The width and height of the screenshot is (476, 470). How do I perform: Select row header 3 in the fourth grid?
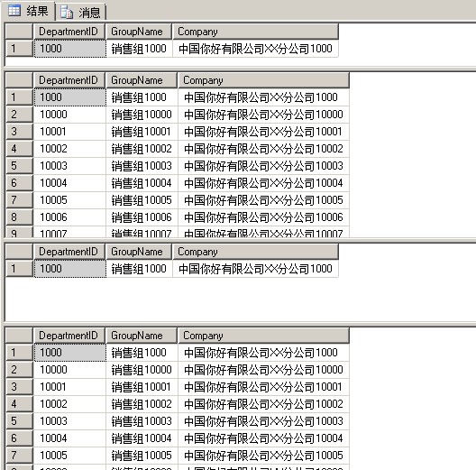pos(19,387)
